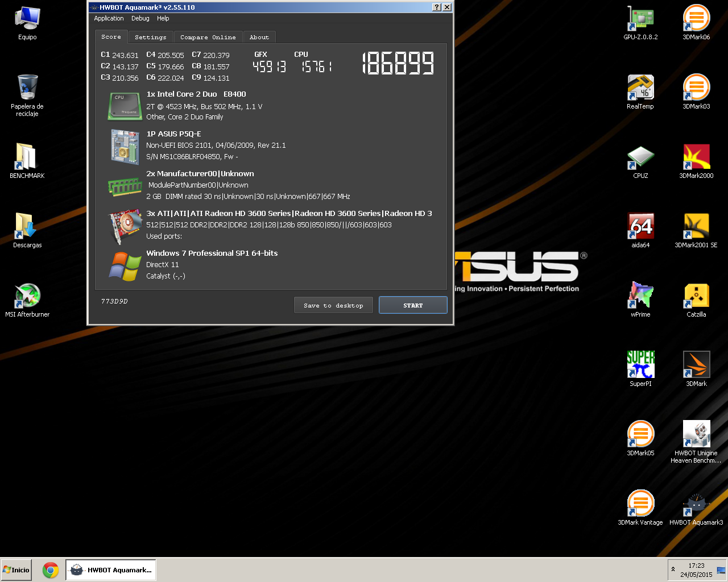Click the motherboard icon for ASUS P5Q-E

tap(125, 147)
